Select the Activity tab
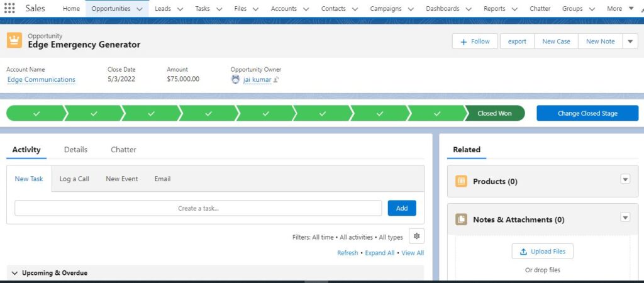The height and width of the screenshot is (283, 644). (26, 150)
